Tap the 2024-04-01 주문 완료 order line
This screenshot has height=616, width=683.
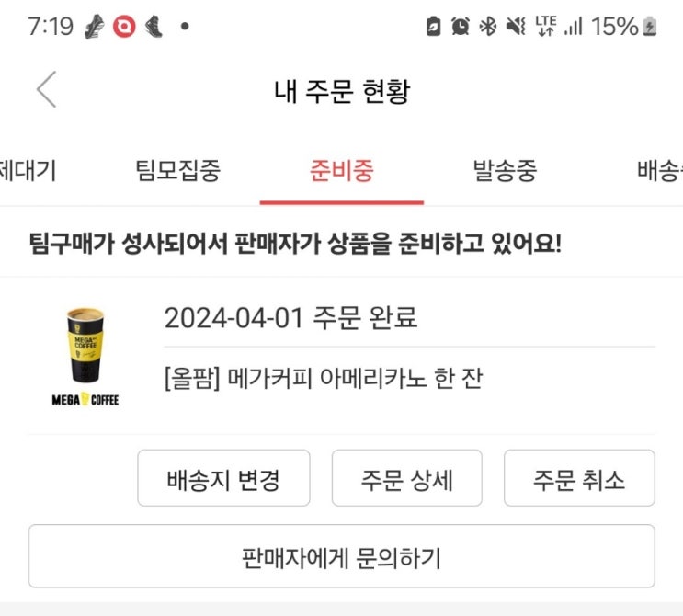(290, 318)
